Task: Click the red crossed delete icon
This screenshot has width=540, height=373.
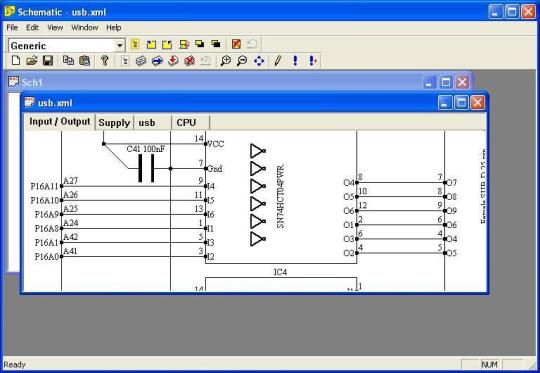Action: tap(189, 61)
